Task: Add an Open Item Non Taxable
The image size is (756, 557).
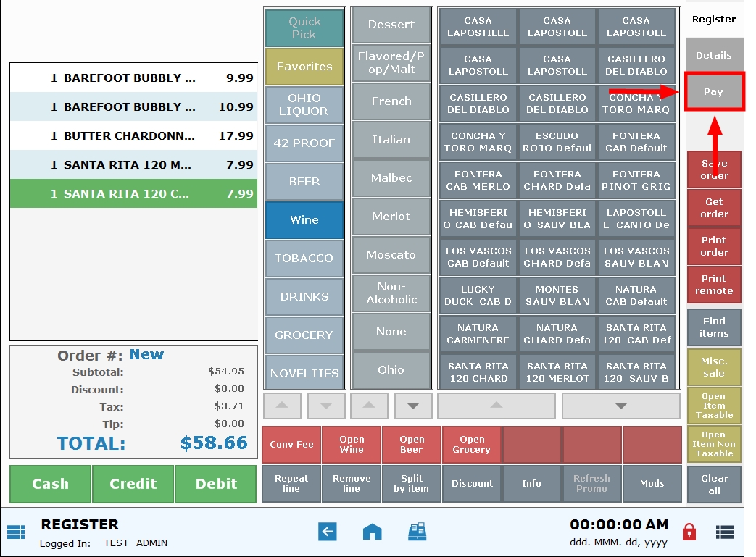Action: click(x=714, y=444)
